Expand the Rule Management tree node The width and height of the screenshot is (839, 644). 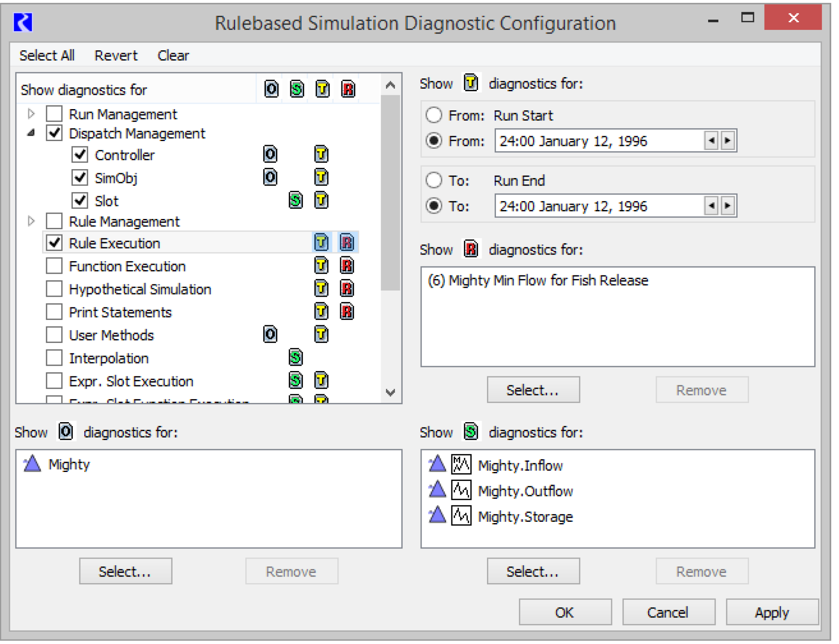coord(31,221)
